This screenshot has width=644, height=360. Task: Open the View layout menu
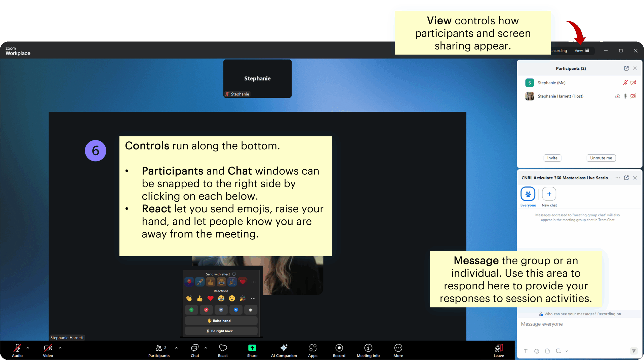pyautogui.click(x=582, y=50)
